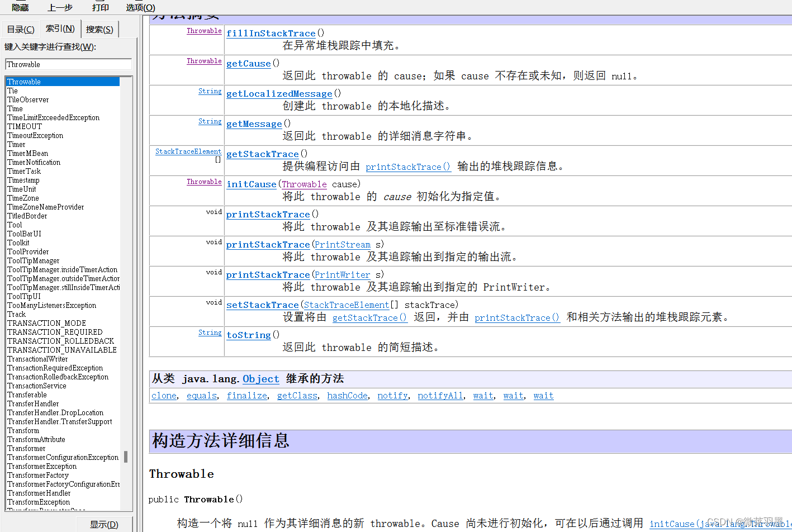Switch to the 目录(C) tab
The width and height of the screenshot is (792, 532).
click(x=20, y=30)
